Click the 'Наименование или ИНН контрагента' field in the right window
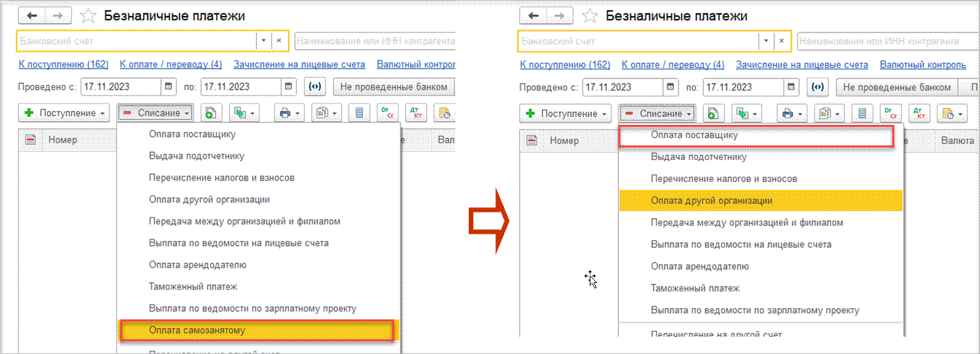 pos(887,41)
